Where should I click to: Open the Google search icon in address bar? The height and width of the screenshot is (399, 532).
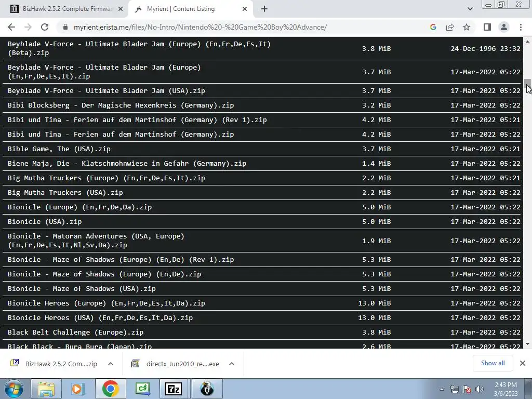pos(433,27)
